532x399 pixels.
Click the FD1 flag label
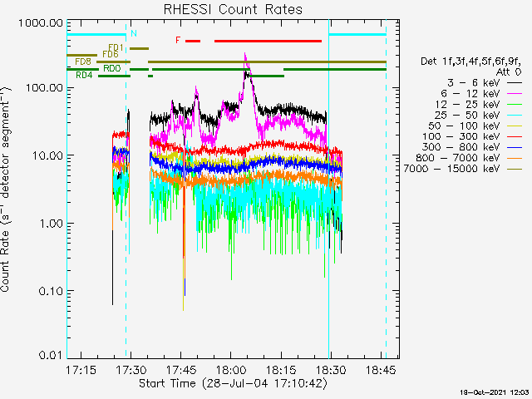pyautogui.click(x=116, y=47)
